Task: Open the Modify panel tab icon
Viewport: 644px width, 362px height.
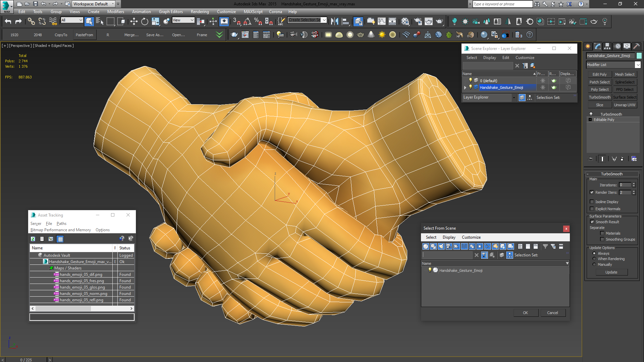Action: click(x=598, y=46)
